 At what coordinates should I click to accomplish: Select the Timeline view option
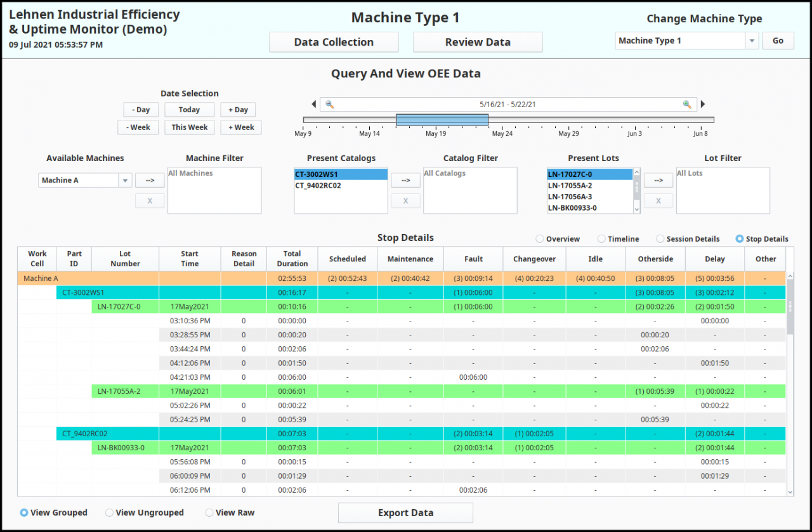(x=601, y=239)
